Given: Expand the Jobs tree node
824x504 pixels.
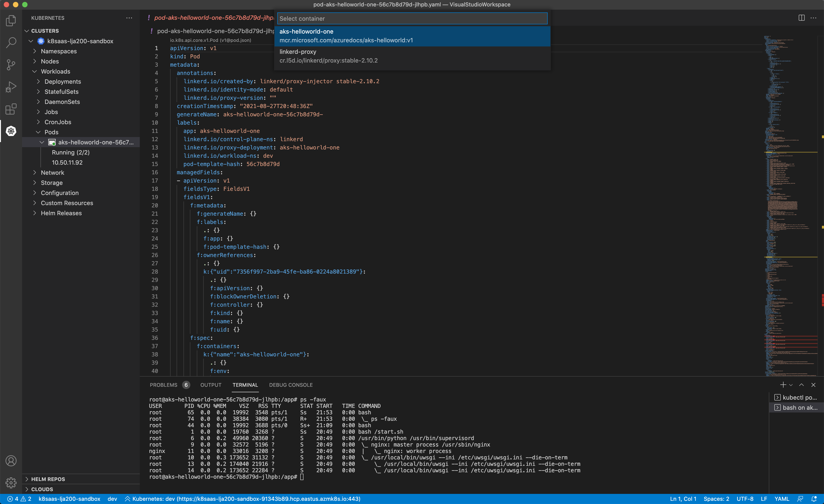Looking at the screenshot, I should pyautogui.click(x=38, y=112).
